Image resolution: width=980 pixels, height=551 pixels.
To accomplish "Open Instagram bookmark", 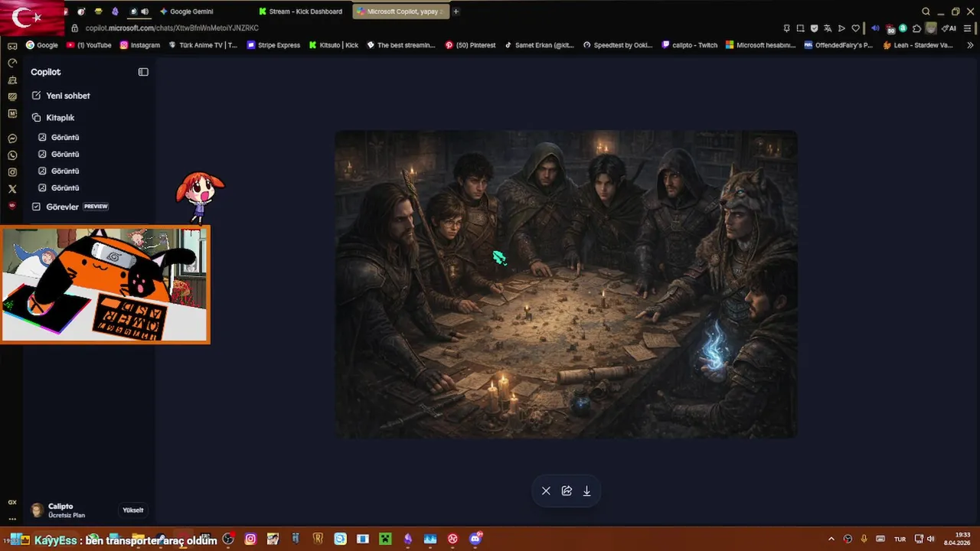I will 140,45.
